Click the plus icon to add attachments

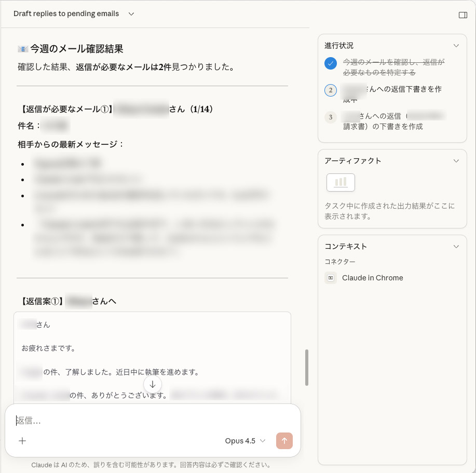click(22, 441)
